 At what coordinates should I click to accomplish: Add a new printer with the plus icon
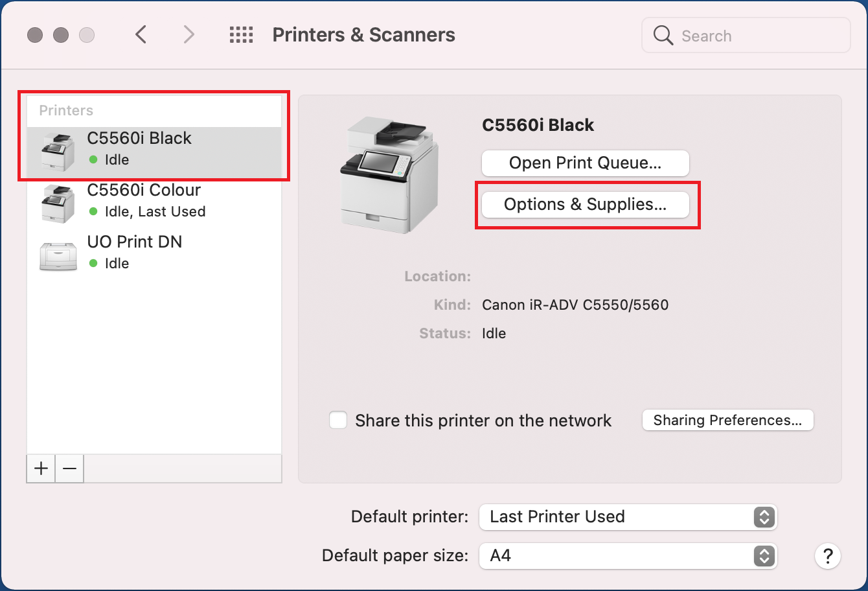[40, 468]
